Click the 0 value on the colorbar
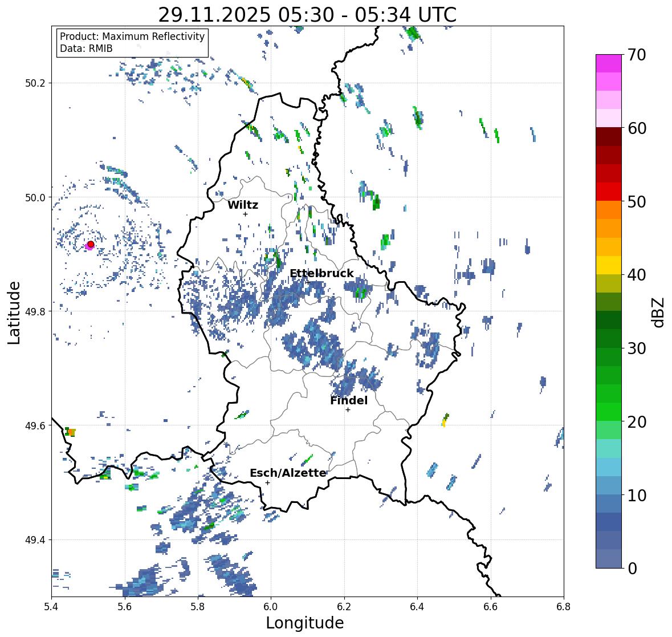Image resolution: width=672 pixels, height=637 pixels. pos(632,569)
